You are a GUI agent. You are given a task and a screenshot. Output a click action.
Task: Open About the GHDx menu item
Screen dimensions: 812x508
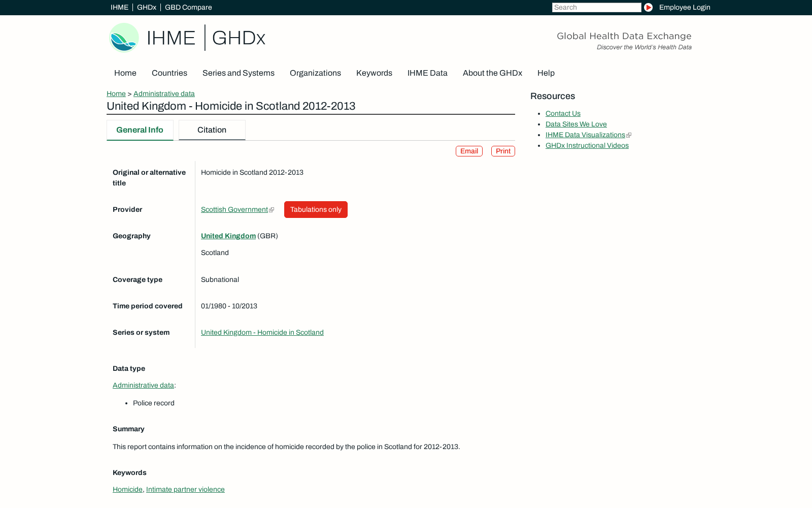[492, 73]
